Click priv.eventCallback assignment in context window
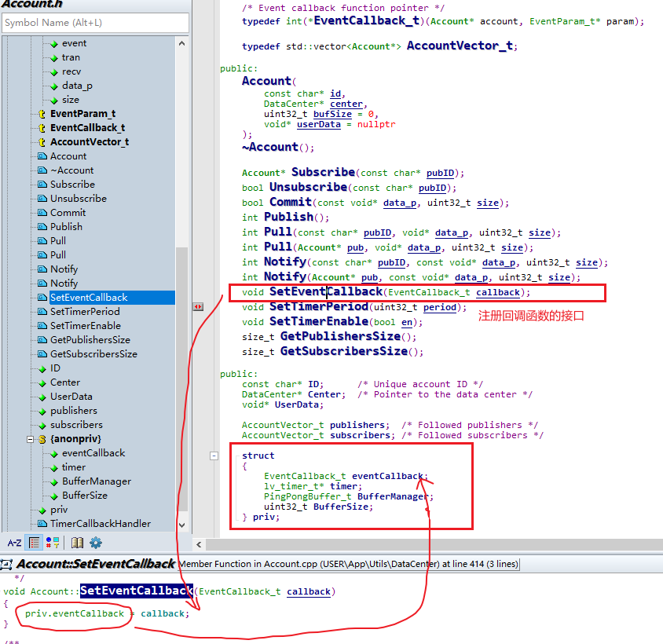The width and height of the screenshot is (663, 644). [75, 613]
